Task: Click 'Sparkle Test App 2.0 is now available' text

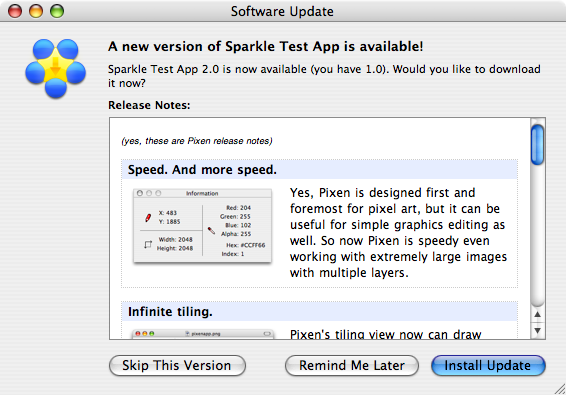Action: [324, 76]
